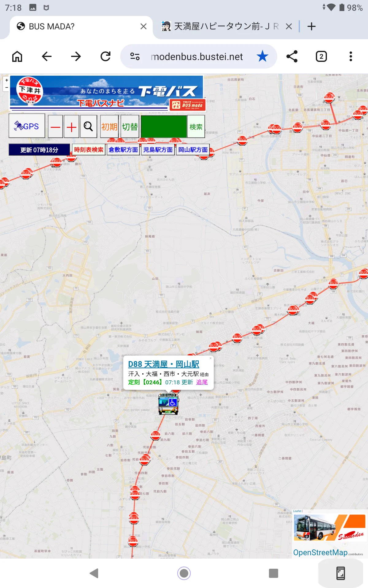The width and height of the screenshot is (368, 588).
Task: Open site settings icon in address bar
Action: point(135,56)
